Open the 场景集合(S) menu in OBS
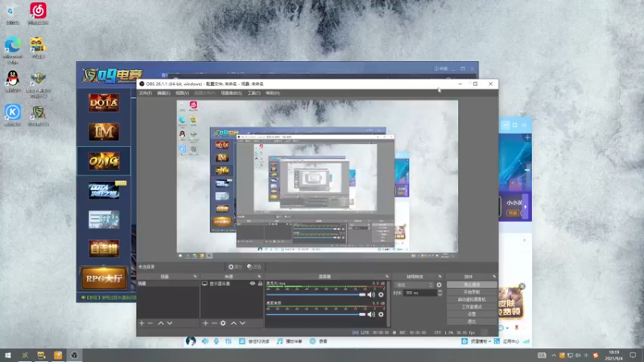 pyautogui.click(x=231, y=93)
